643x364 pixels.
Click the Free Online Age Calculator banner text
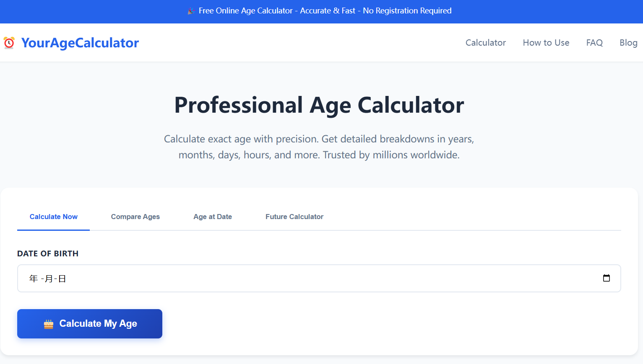[x=325, y=11]
